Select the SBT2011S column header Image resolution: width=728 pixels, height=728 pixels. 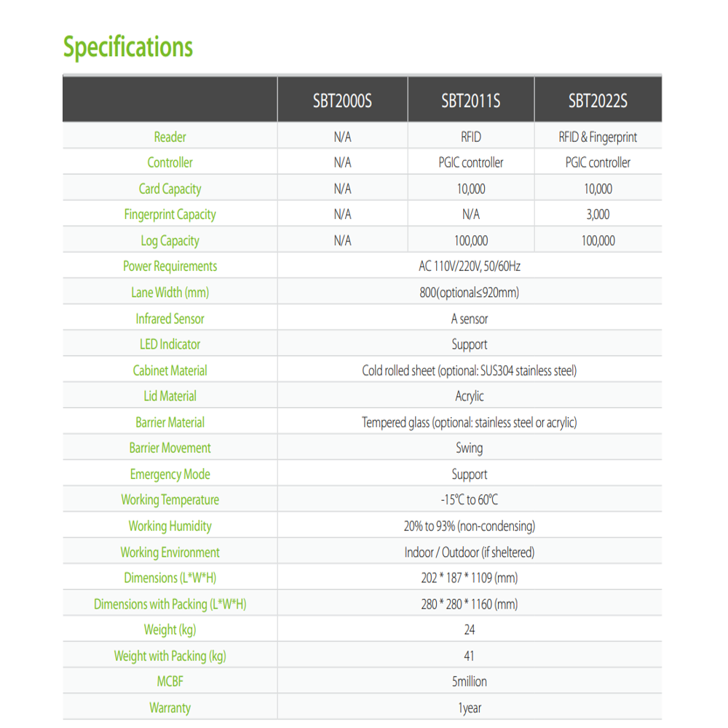pyautogui.click(x=471, y=100)
